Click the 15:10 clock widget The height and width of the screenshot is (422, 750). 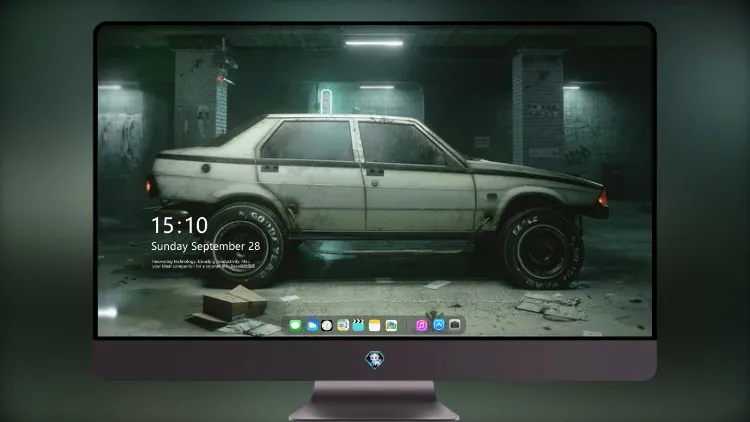click(x=179, y=225)
